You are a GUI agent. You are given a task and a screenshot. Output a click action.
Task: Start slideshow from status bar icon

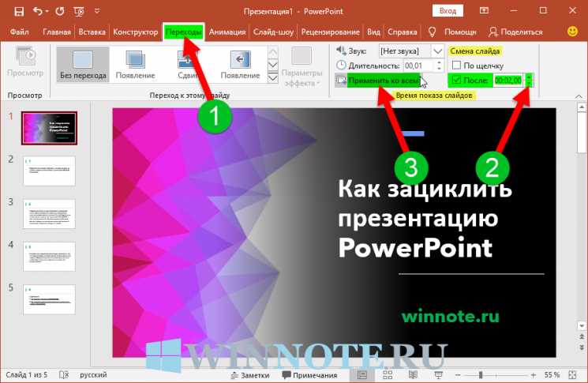point(438,375)
